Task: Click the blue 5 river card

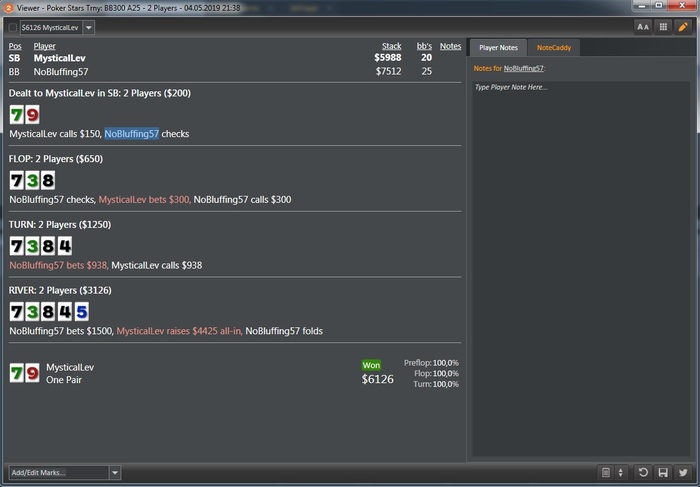Action: (x=81, y=312)
